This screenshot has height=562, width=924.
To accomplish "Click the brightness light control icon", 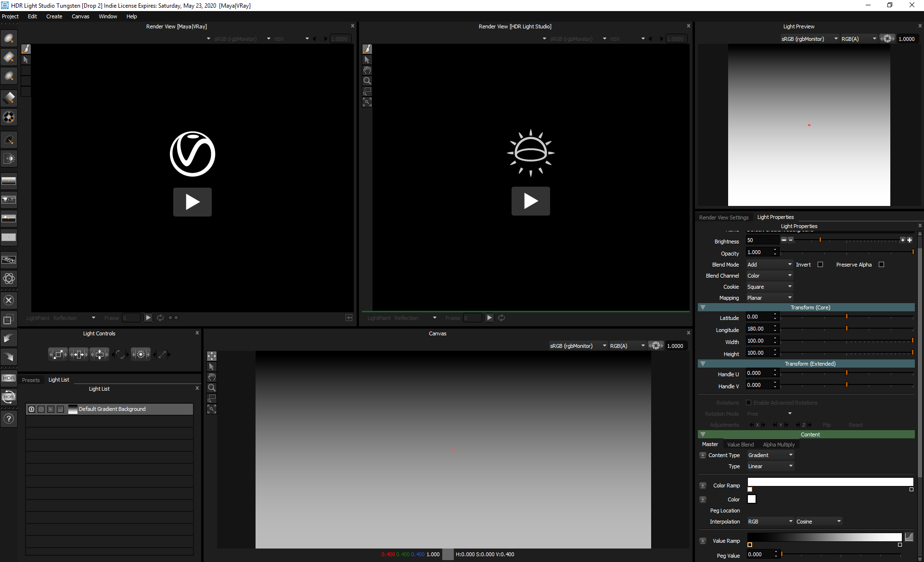I will click(141, 355).
